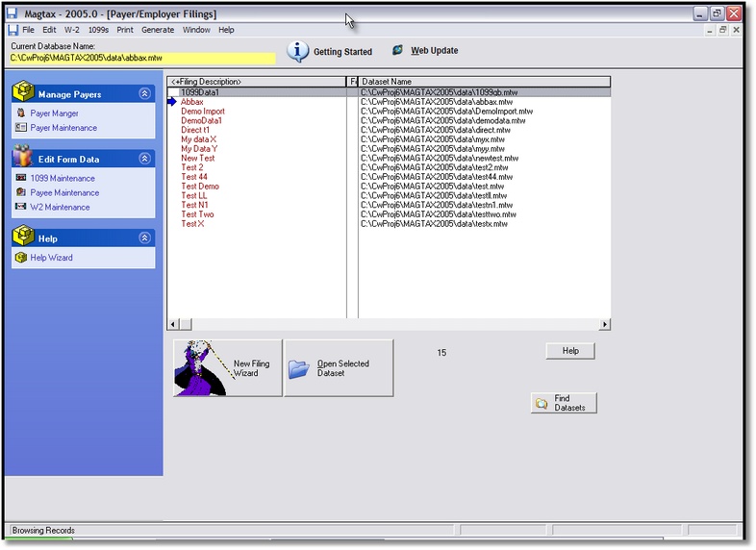The image size is (756, 550).
Task: Click the Help panel cube icon
Action: click(x=23, y=236)
